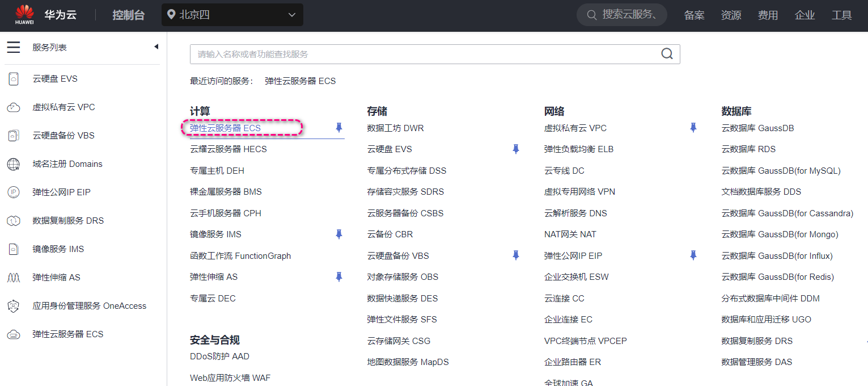The height and width of the screenshot is (386, 868).
Task: Open DDoS防护 AAD
Action: click(x=219, y=356)
